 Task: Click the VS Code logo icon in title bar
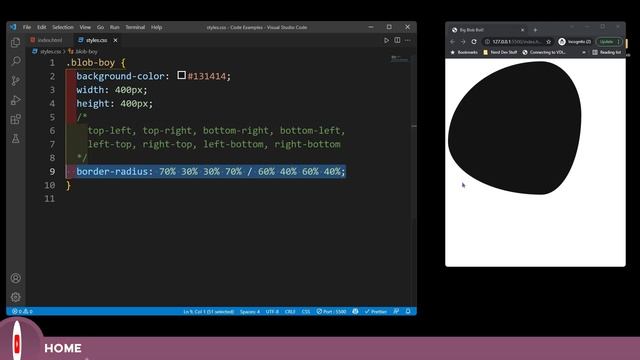pos(13,27)
